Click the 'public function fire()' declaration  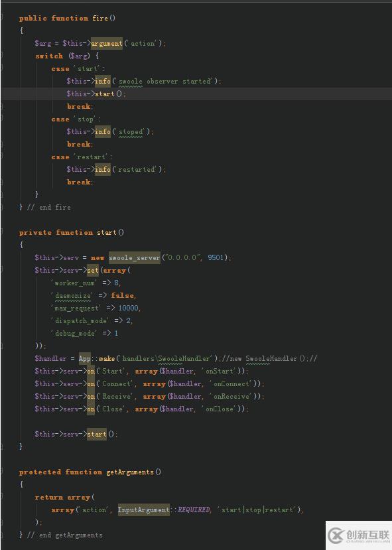point(67,18)
